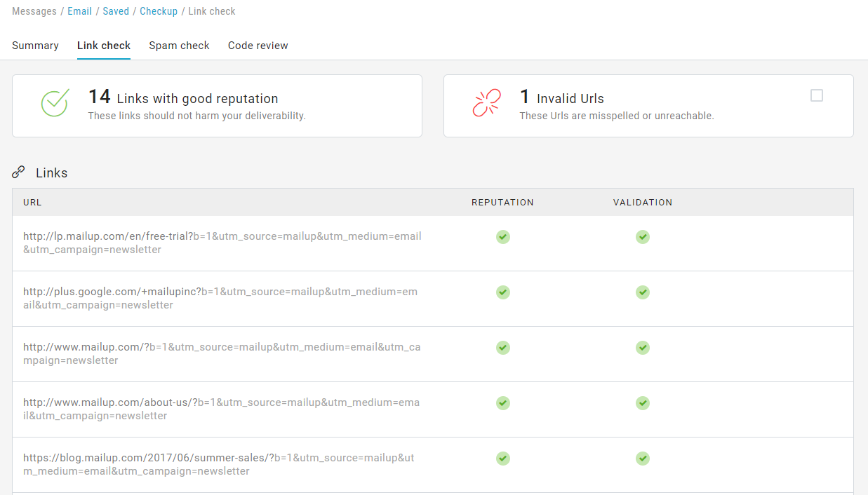Click validation checkmark for lp.mailup.com free-trial link
The image size is (868, 495).
(642, 237)
